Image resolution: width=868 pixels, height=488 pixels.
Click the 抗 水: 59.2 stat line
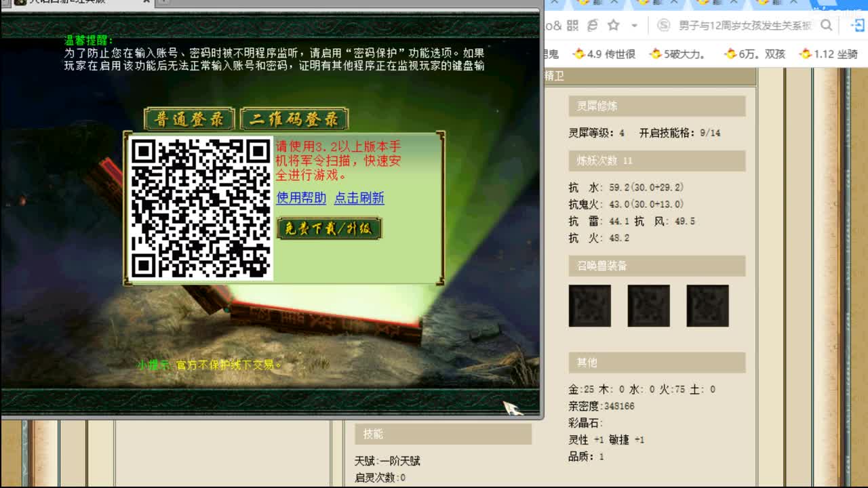point(626,187)
